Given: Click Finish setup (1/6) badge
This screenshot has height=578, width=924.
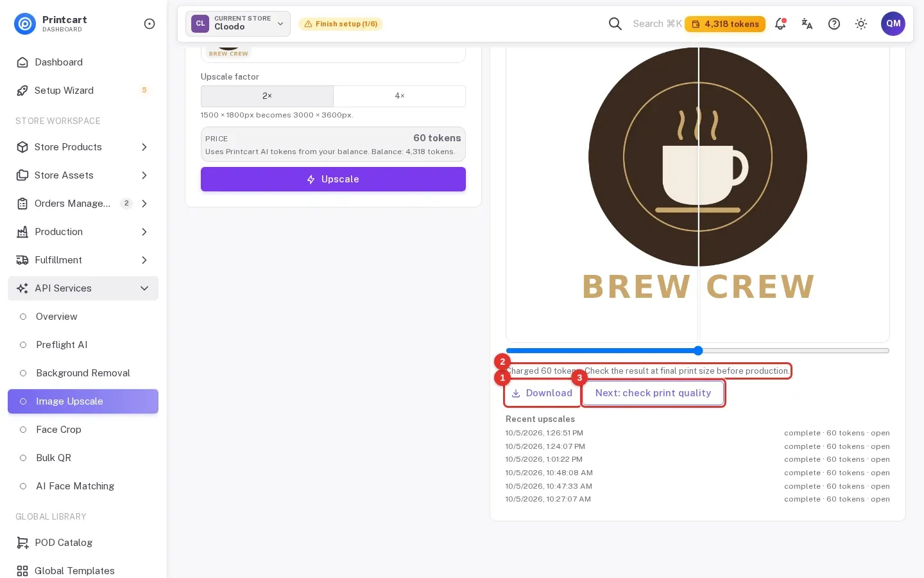Looking at the screenshot, I should [x=341, y=24].
